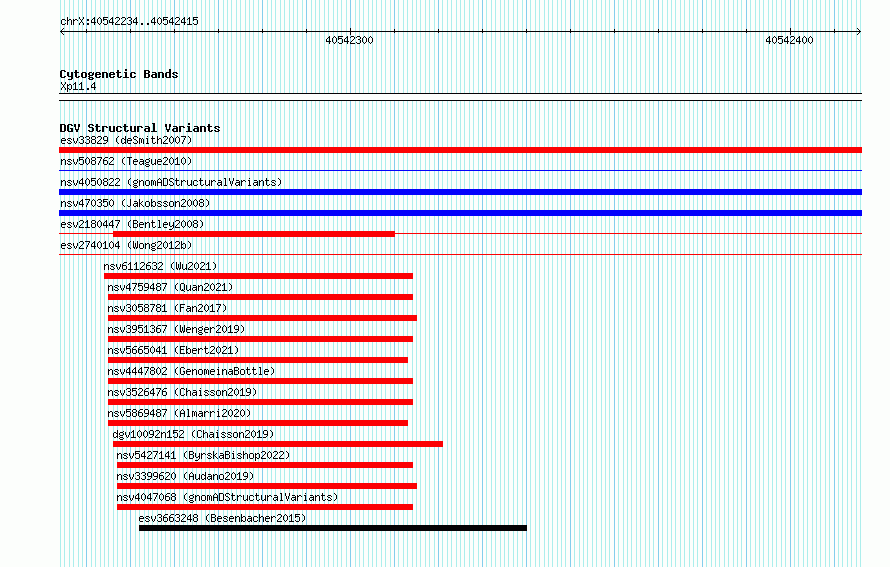The height and width of the screenshot is (567, 890).
Task: Open variant nsv3951367 (Wenger2019) label
Action: pos(176,329)
